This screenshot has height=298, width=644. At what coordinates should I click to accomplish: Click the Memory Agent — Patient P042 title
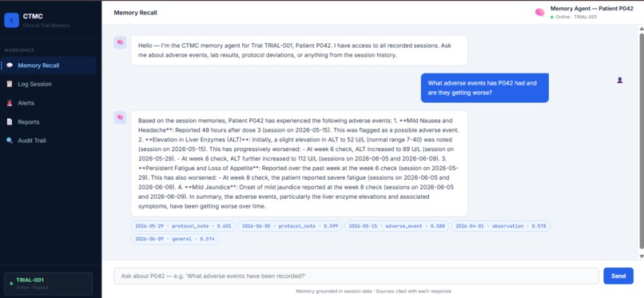[592, 9]
